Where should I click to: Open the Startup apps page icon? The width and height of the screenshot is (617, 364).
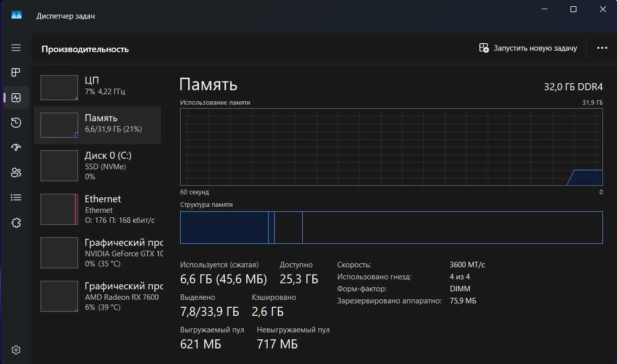pos(16,147)
